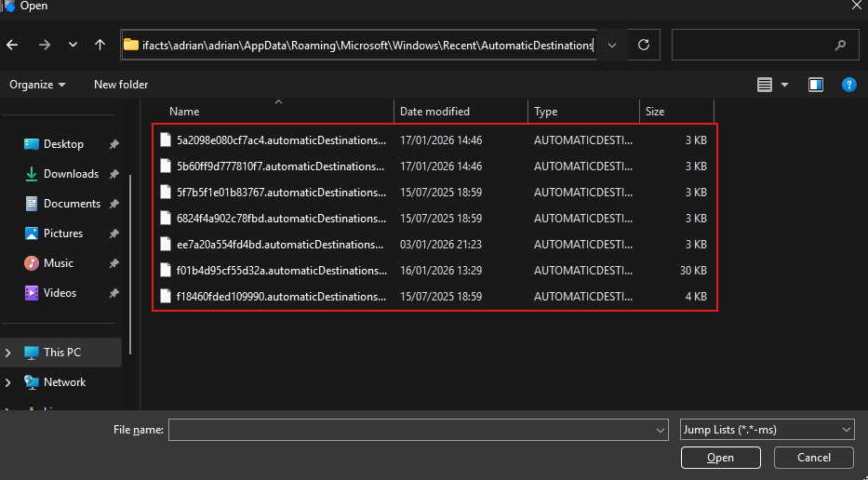
Task: Click the Up one level arrow
Action: (x=100, y=45)
